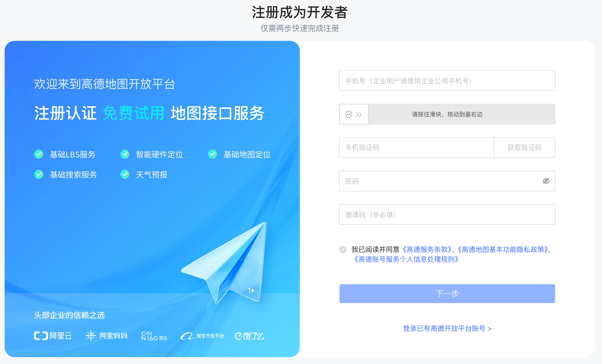This screenshot has width=602, height=364.
Task: Click the Taobao open platform logo
Action: (x=202, y=336)
